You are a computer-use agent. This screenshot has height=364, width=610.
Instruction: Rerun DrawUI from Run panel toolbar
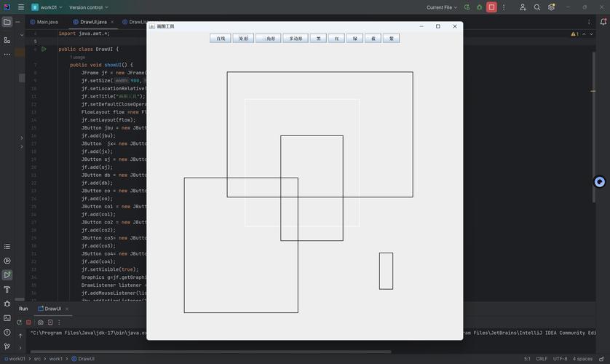pyautogui.click(x=19, y=323)
